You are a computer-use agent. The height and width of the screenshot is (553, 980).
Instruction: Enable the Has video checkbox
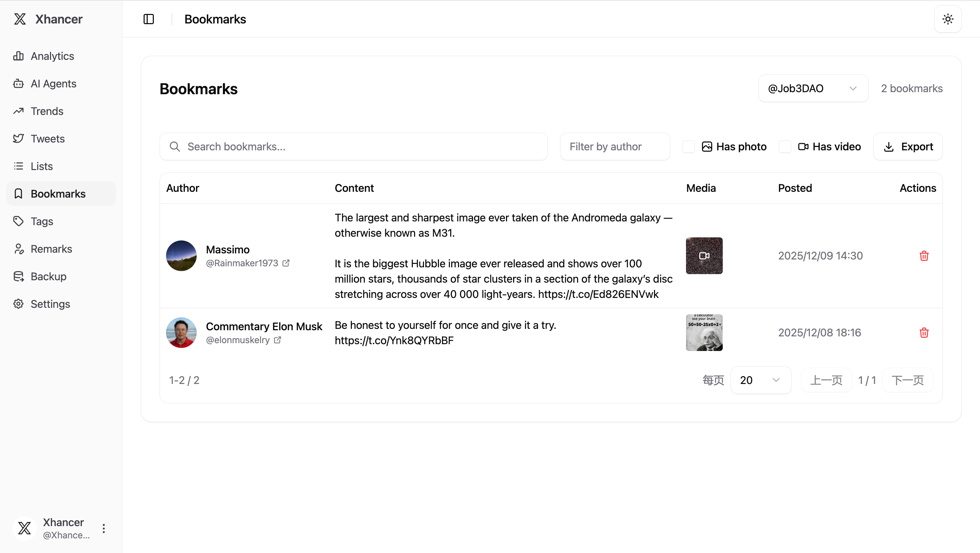pyautogui.click(x=785, y=147)
